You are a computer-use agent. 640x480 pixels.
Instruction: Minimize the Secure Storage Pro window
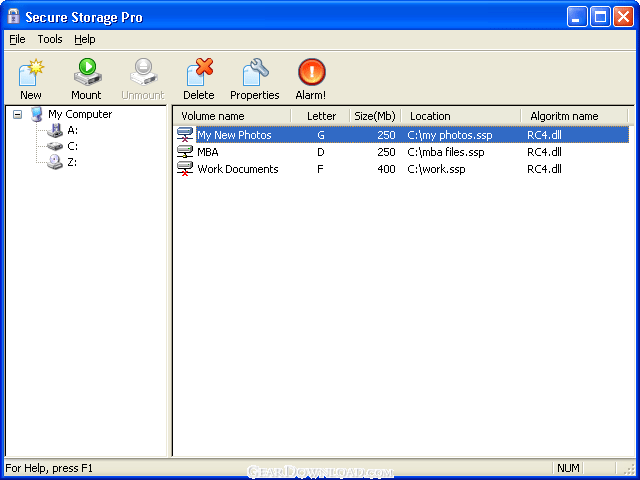coord(577,17)
